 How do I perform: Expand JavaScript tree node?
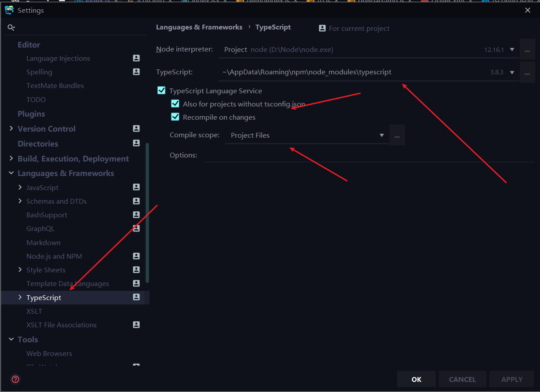pyautogui.click(x=20, y=187)
